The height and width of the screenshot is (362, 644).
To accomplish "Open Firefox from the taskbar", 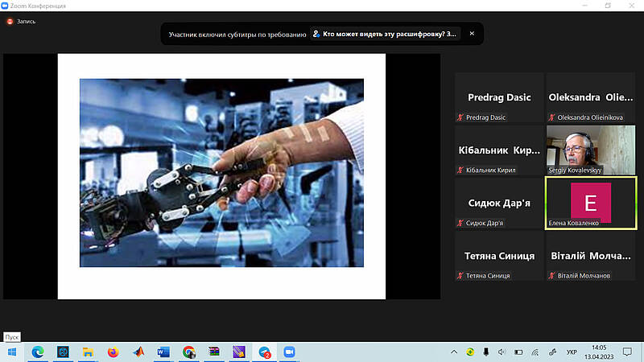I will pos(113,352).
